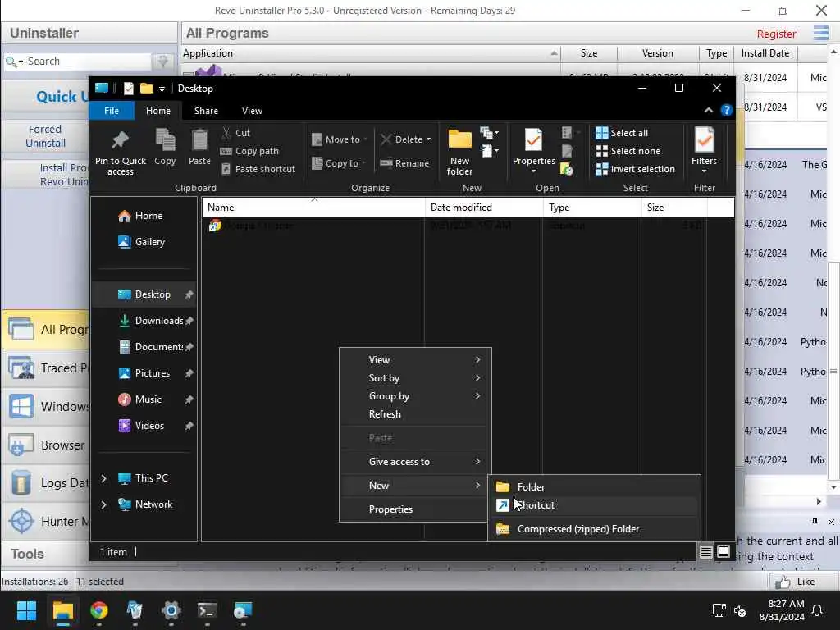Click the Copy ribbon icon
Screen dimensions: 840x630
click(x=165, y=147)
